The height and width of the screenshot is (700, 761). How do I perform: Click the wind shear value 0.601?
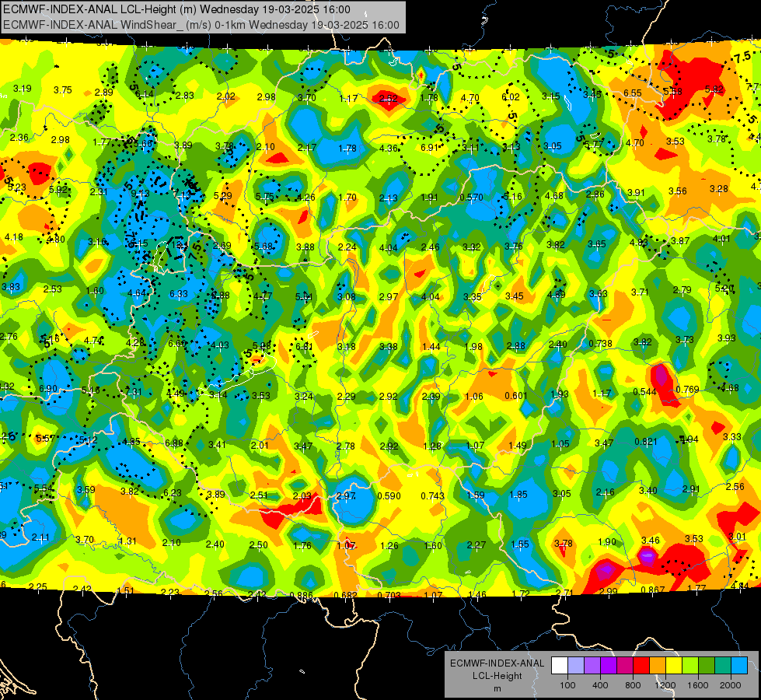516,395
